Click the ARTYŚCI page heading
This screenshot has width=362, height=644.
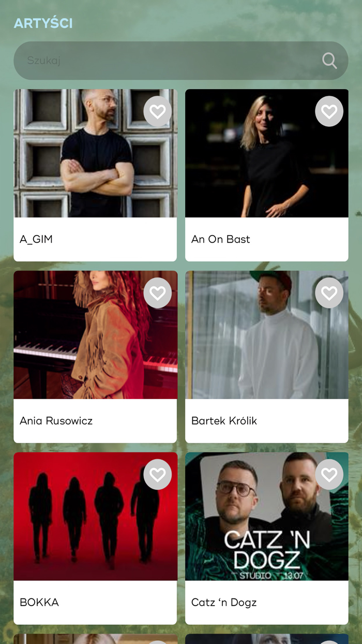(x=43, y=23)
